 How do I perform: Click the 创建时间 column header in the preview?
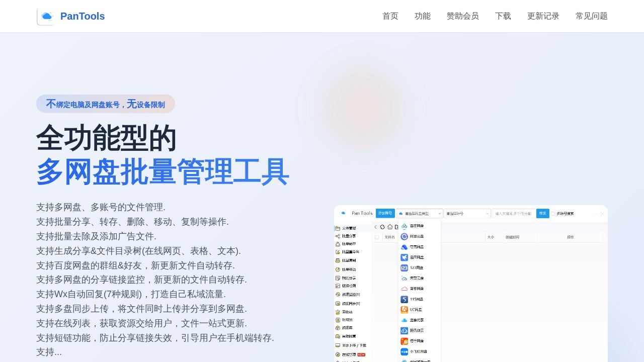click(x=512, y=237)
